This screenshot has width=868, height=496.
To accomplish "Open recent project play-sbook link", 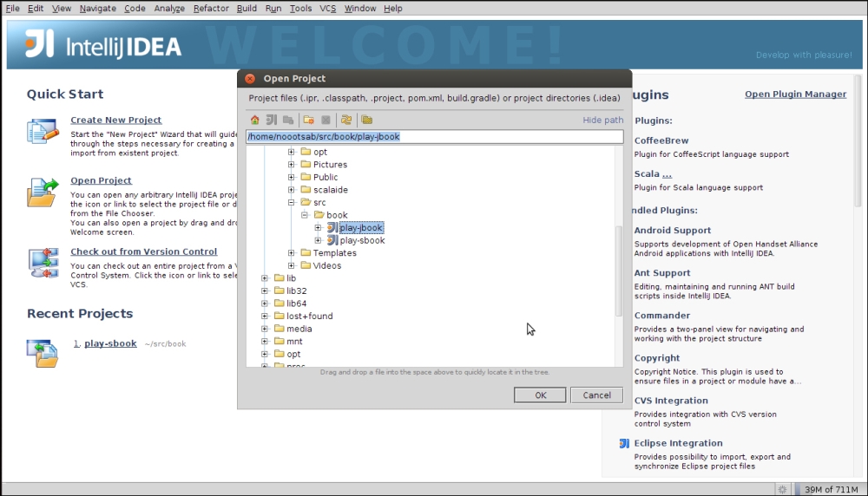I will (x=110, y=343).
